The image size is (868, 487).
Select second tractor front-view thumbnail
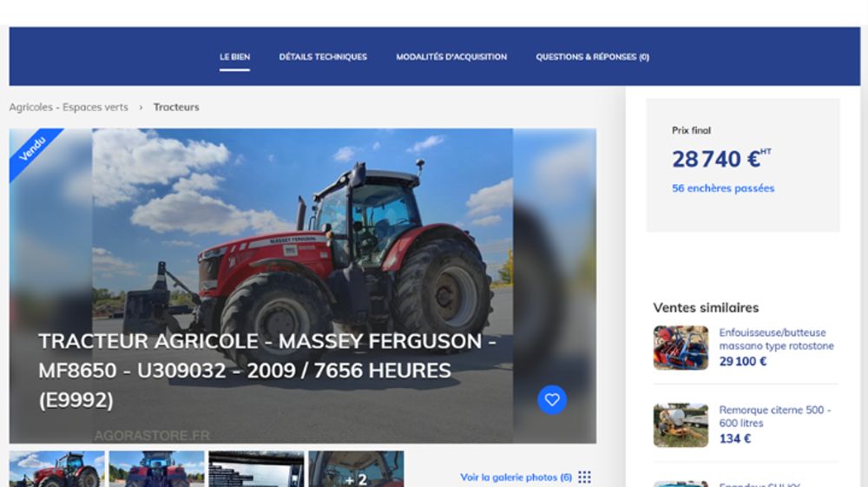[156, 469]
